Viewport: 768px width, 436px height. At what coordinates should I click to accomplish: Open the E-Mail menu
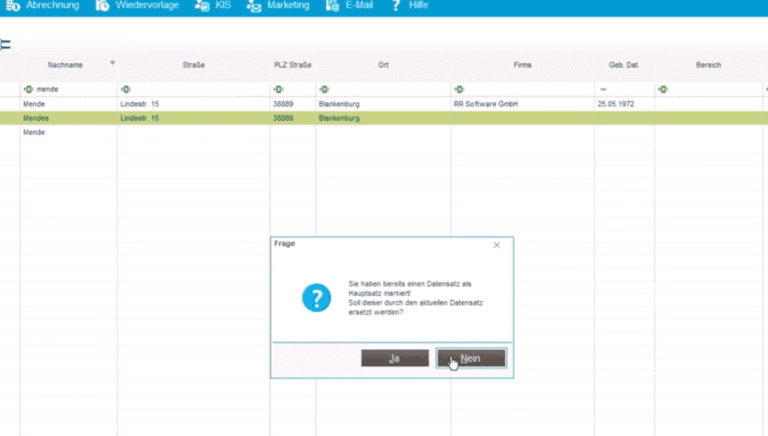[359, 5]
